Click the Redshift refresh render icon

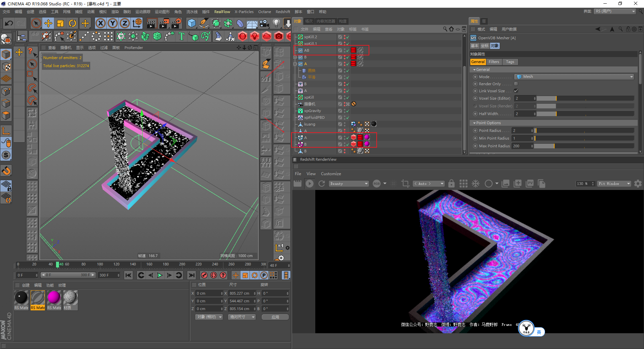322,184
